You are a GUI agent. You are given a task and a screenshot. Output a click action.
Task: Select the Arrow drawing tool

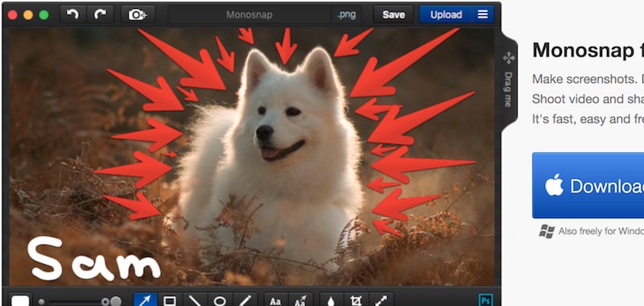pos(146,300)
